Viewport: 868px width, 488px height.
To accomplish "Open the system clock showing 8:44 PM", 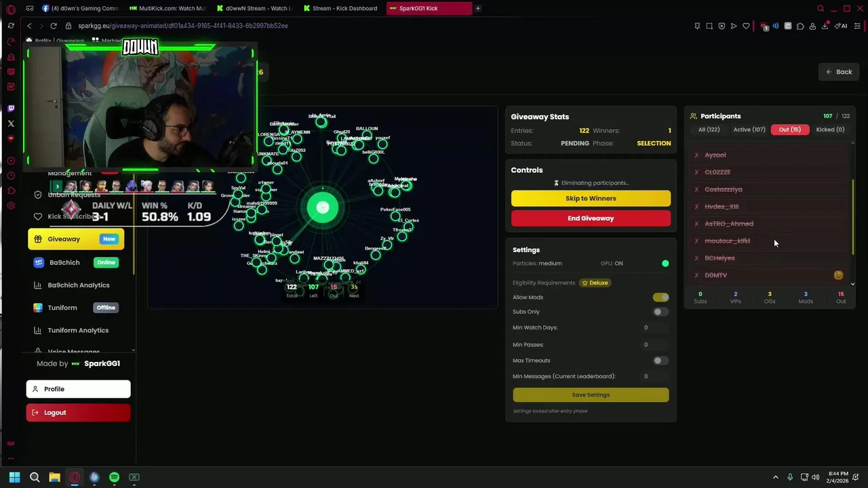I will pyautogui.click(x=838, y=477).
